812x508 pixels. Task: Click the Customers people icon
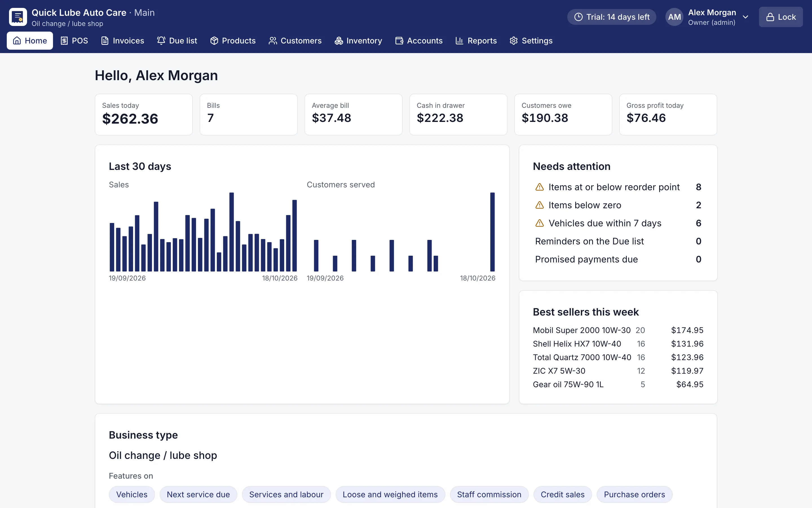point(273,41)
